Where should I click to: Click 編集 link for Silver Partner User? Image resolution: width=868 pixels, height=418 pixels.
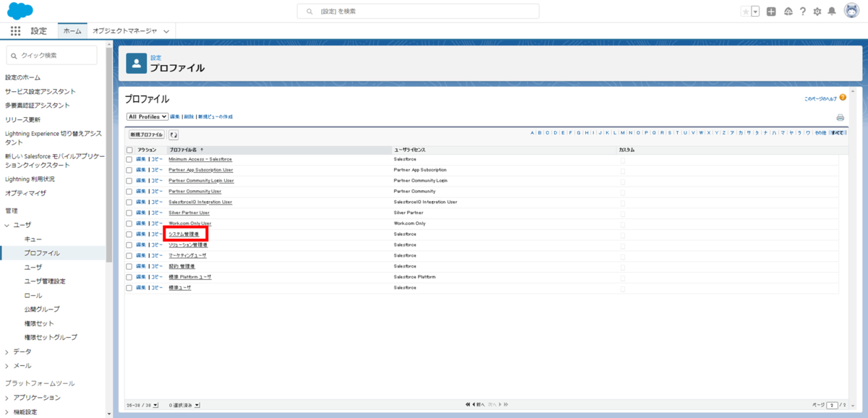(x=141, y=213)
